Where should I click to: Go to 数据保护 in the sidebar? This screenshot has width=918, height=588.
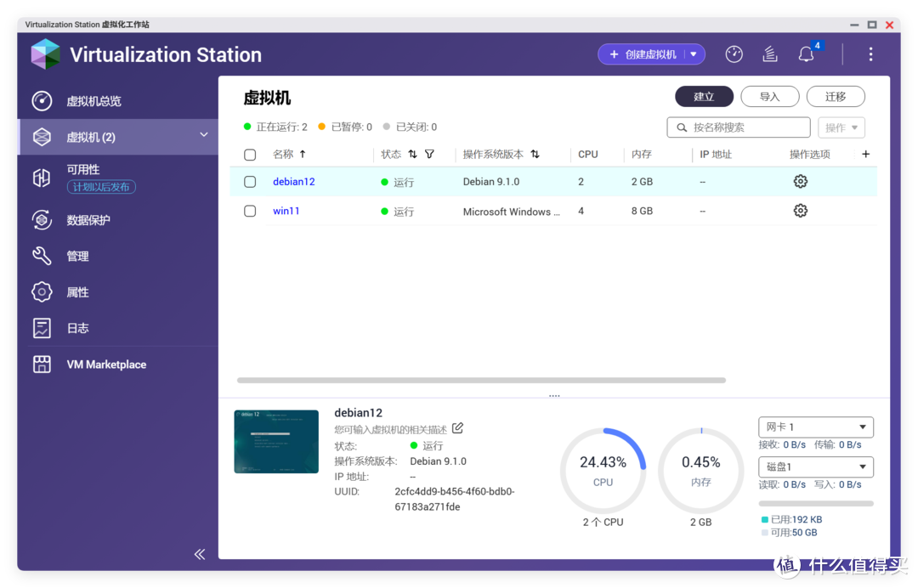(88, 220)
